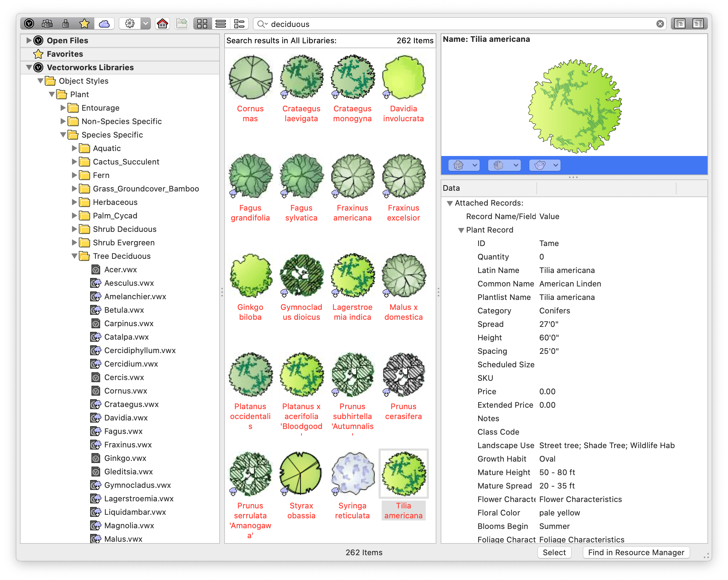Toggle the Favorites star filter
728x580 pixels.
click(x=84, y=24)
